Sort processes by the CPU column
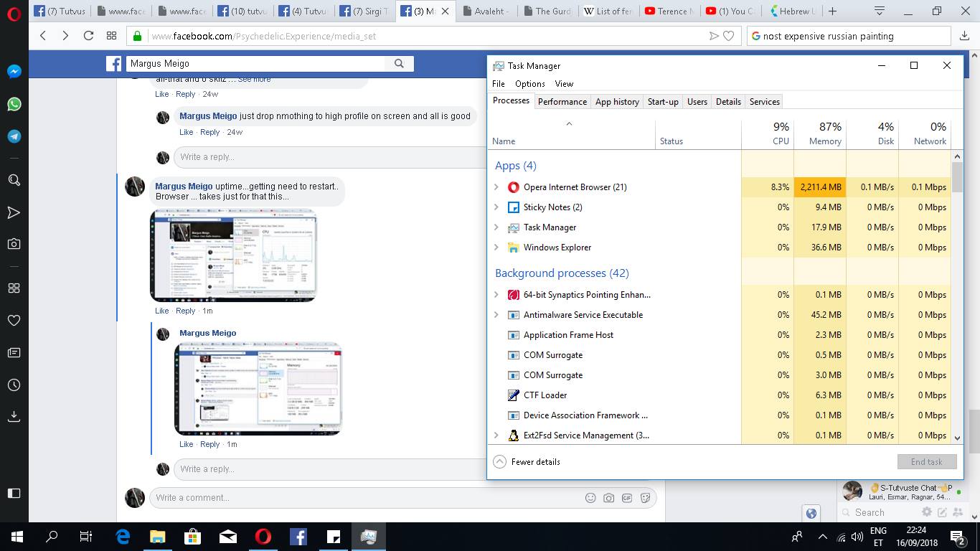Image resolution: width=980 pixels, height=551 pixels. (x=768, y=133)
